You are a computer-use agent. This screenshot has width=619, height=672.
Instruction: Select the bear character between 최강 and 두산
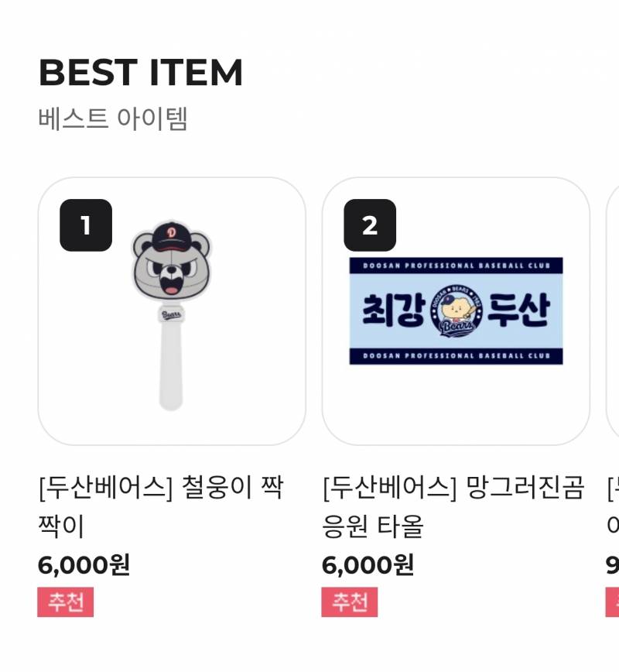pos(453,308)
